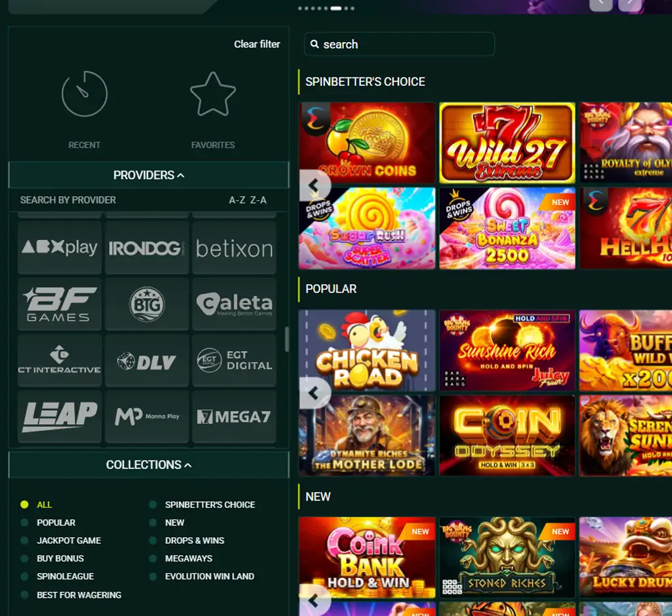Open Crown Coins game

pyautogui.click(x=367, y=142)
